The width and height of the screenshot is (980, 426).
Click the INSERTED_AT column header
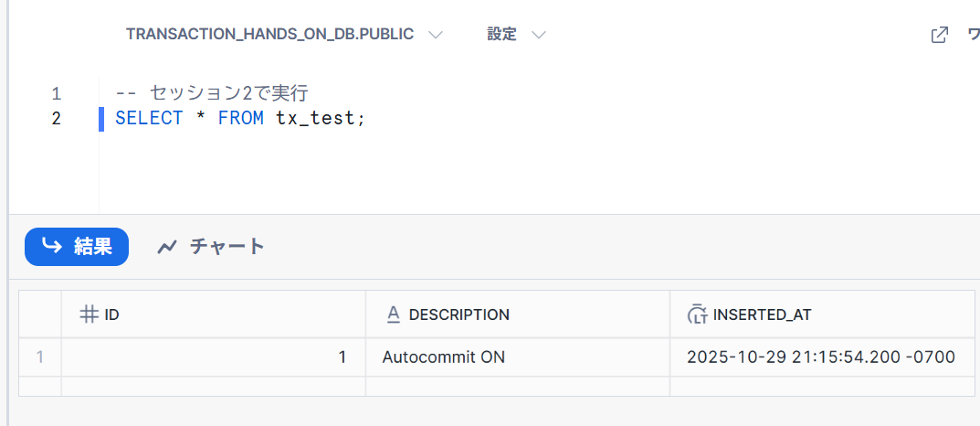tap(762, 314)
